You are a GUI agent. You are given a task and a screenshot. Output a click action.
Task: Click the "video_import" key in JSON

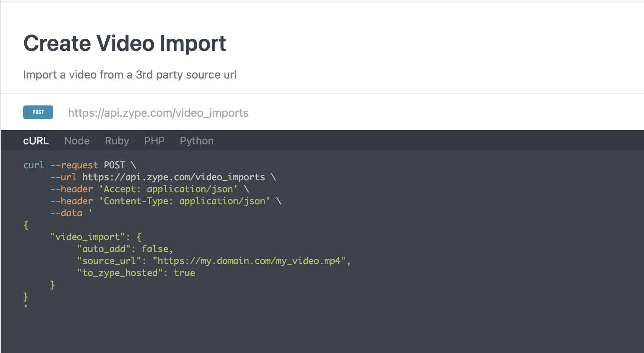(88, 237)
